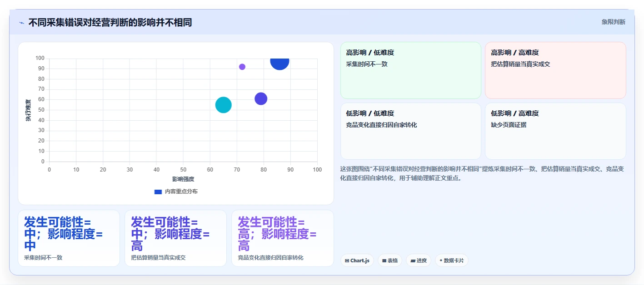Click the summary paragraph starting 这张图围绕
The width and height of the screenshot is (644, 285).
(x=482, y=173)
